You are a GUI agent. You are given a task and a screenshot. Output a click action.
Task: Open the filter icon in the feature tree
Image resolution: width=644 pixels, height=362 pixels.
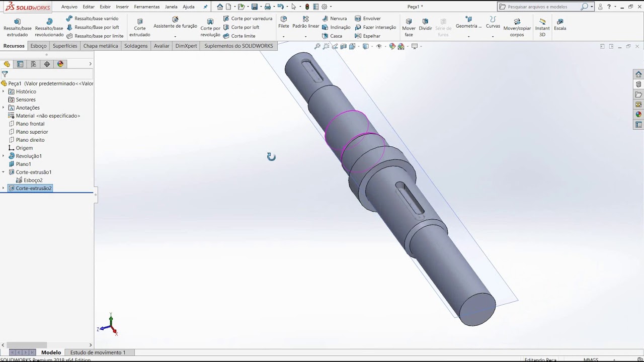(5, 74)
